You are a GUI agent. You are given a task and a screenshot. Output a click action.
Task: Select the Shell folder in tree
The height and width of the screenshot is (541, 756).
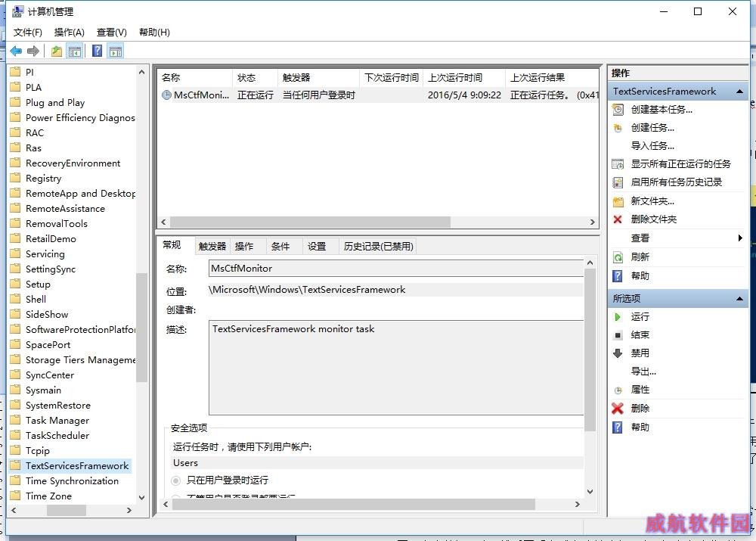coord(36,299)
